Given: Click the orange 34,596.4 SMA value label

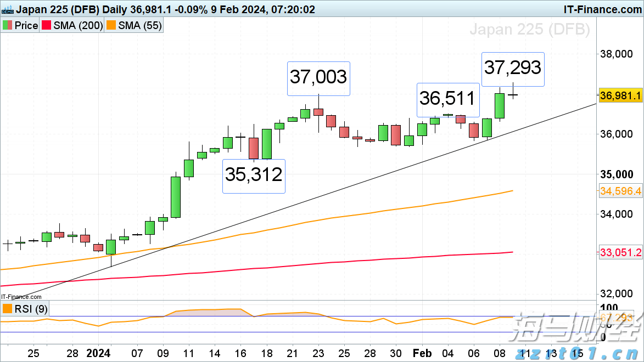Looking at the screenshot, I should [621, 191].
